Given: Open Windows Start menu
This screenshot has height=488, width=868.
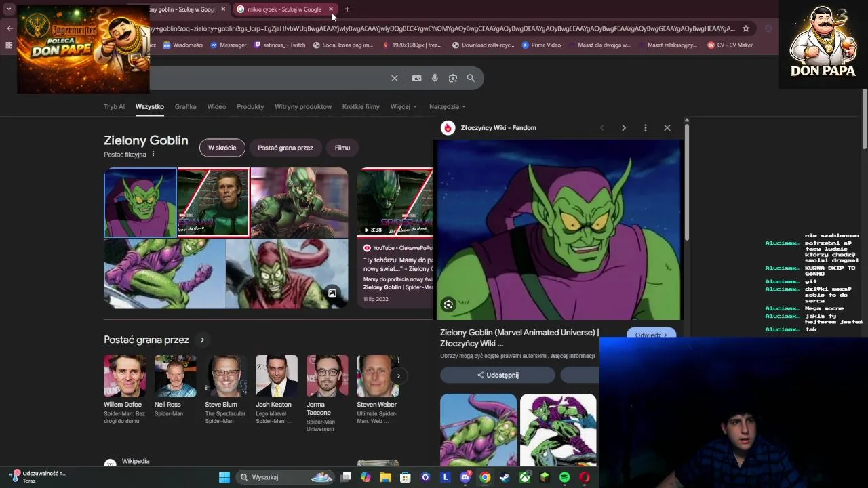Looking at the screenshot, I should click(224, 477).
